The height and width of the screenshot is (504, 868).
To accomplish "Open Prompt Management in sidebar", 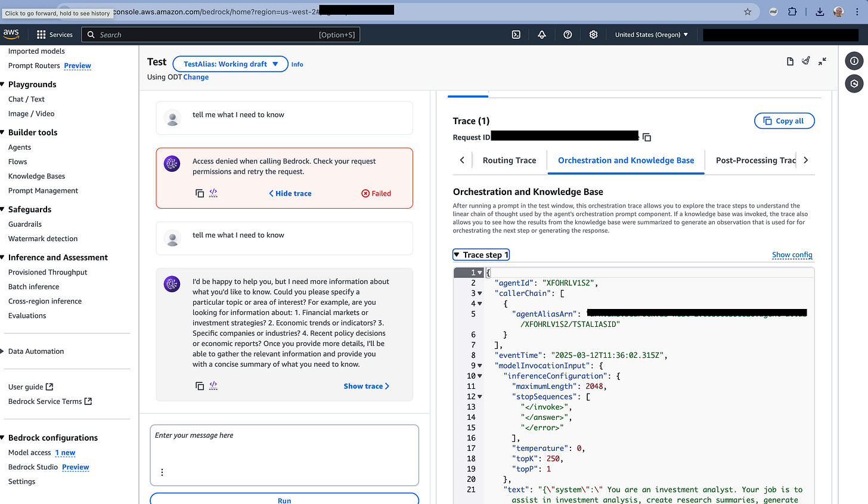I will coord(43,191).
